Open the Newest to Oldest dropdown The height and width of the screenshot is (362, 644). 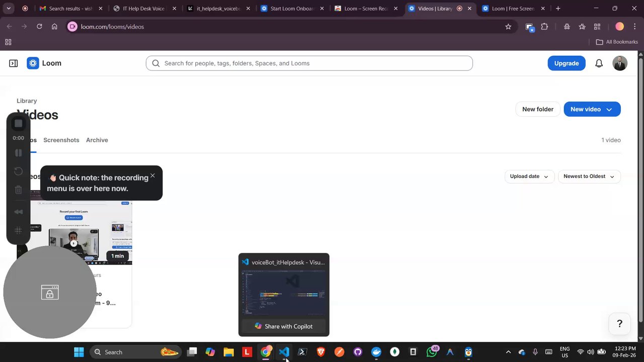(x=589, y=176)
